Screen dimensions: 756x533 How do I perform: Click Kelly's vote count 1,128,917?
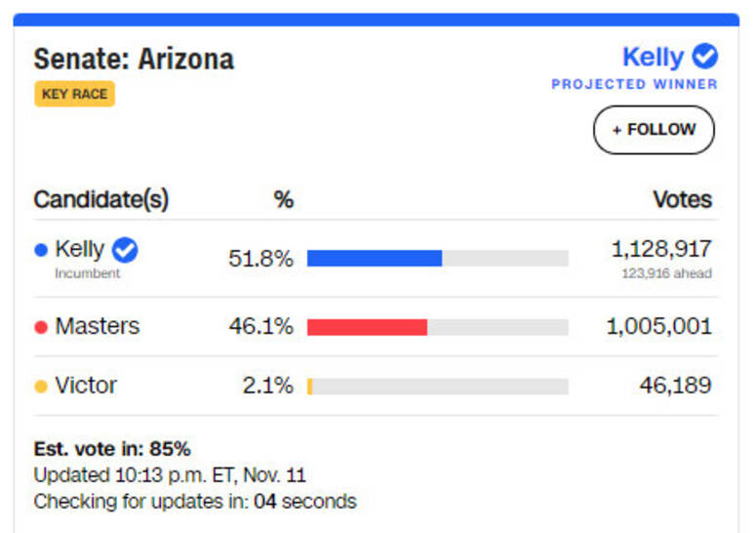[660, 249]
